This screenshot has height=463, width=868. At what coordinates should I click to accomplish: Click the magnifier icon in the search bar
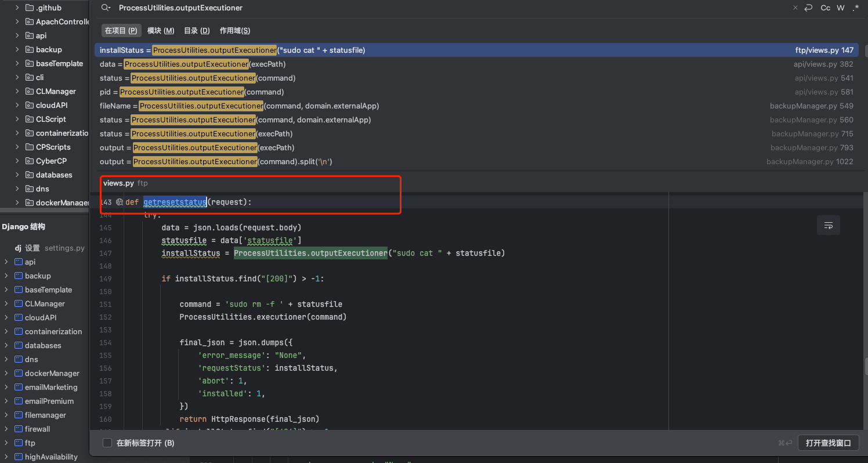(105, 8)
